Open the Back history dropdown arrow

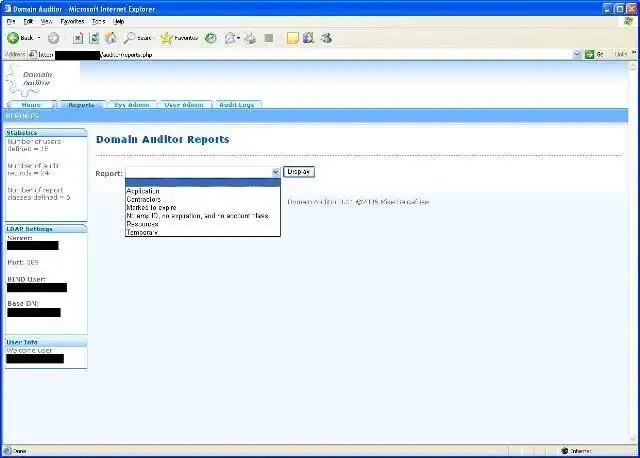[x=39, y=38]
